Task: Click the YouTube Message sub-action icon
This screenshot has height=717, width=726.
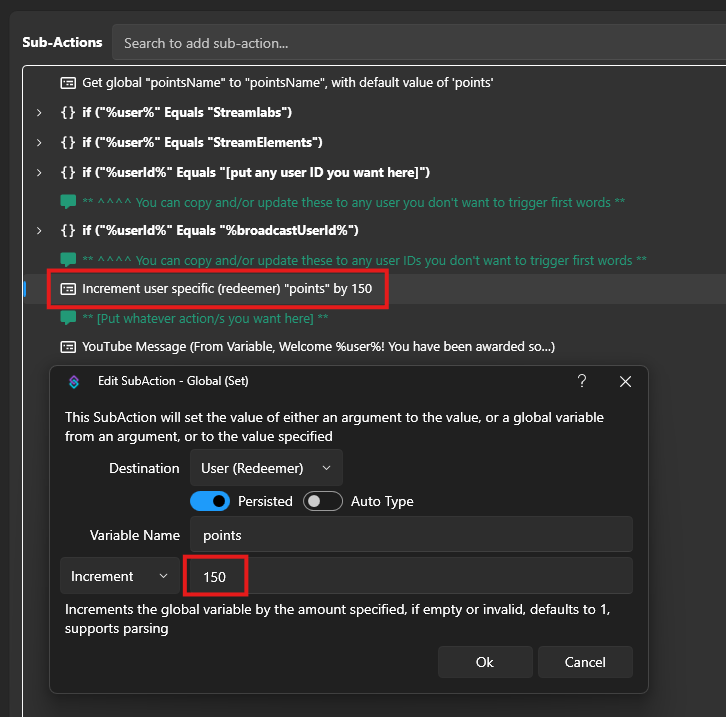Action: [x=68, y=347]
